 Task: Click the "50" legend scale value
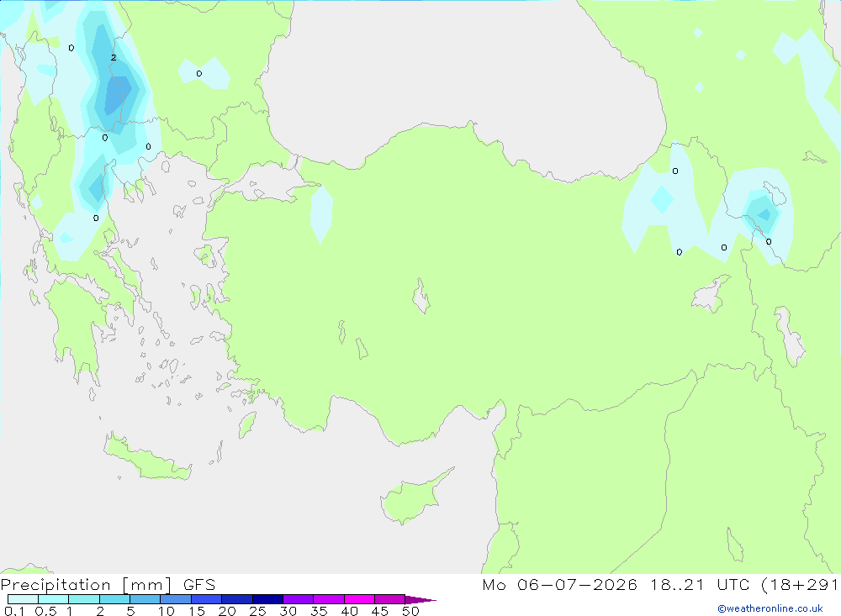coord(410,611)
